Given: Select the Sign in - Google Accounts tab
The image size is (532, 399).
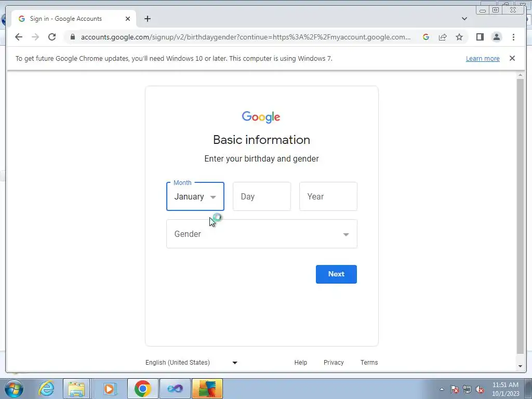Looking at the screenshot, I should click(x=74, y=19).
